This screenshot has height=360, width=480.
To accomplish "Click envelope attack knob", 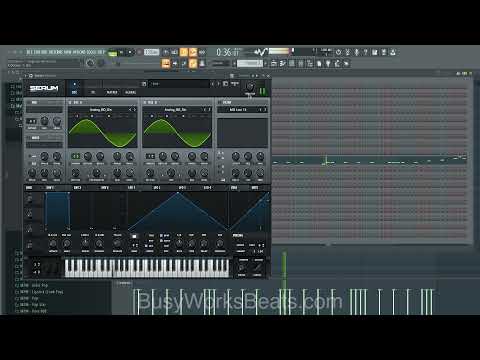I will pos(53,243).
